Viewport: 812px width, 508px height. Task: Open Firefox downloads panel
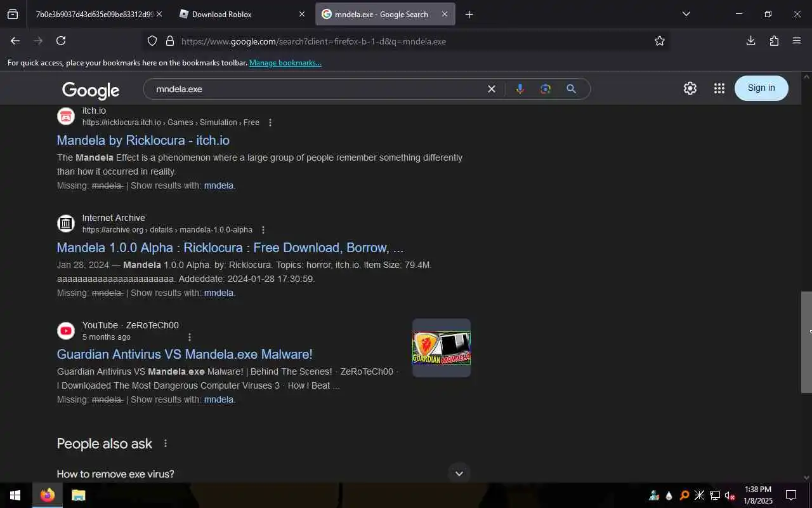point(750,41)
